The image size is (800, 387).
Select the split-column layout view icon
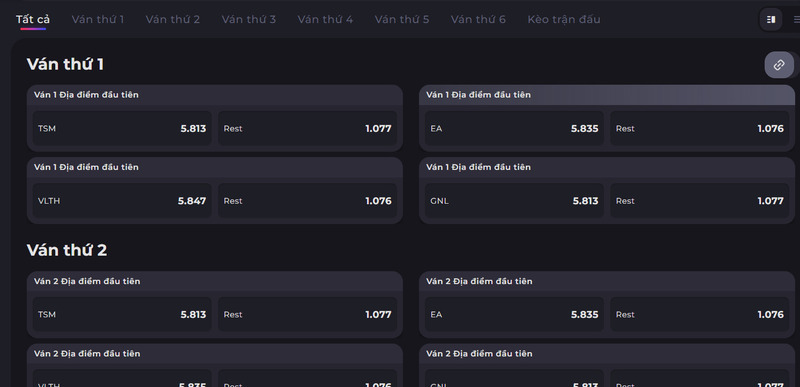(x=770, y=19)
